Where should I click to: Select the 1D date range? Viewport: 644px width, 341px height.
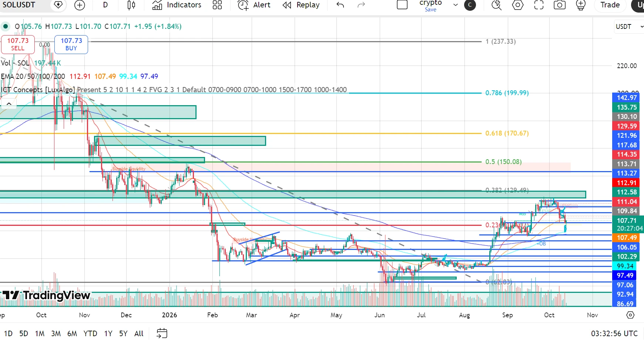(8, 334)
